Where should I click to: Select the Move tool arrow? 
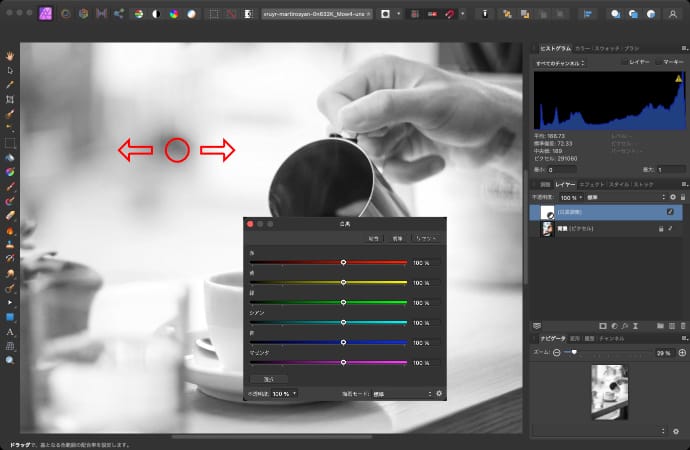tap(10, 70)
